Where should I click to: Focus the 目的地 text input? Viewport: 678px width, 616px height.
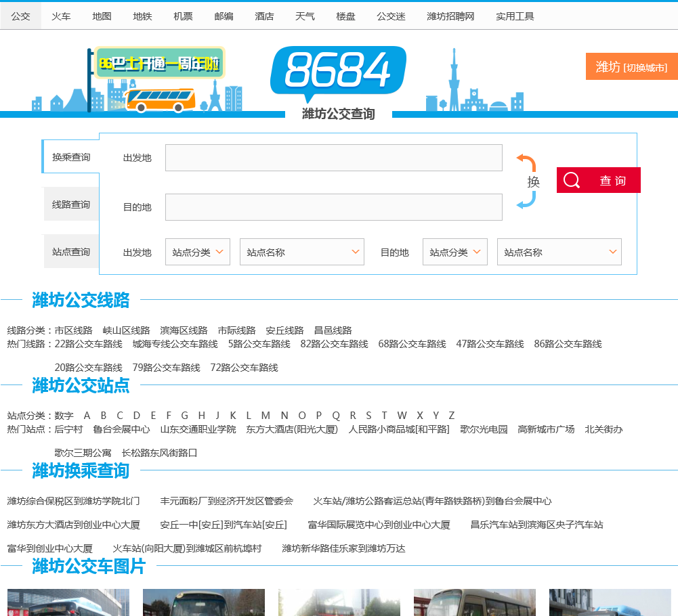pos(334,207)
